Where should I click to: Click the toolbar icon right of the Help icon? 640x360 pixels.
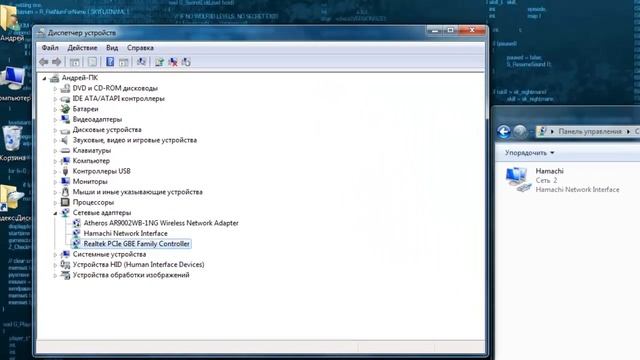point(123,62)
